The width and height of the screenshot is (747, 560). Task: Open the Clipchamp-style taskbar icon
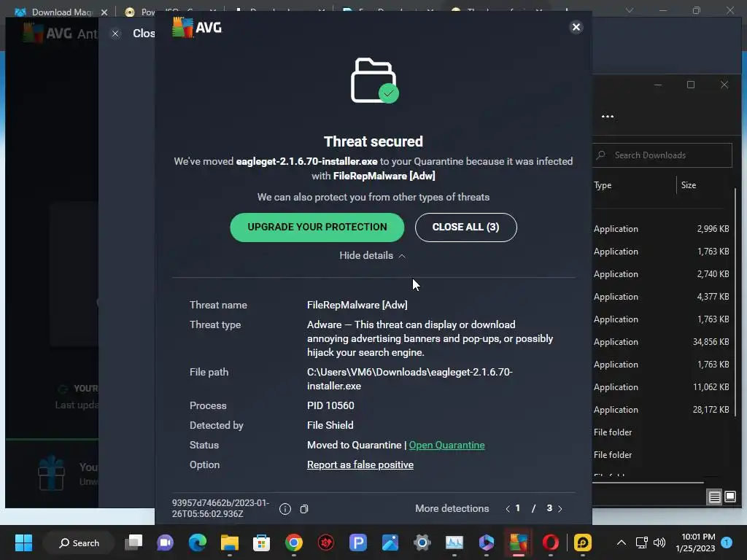487,542
